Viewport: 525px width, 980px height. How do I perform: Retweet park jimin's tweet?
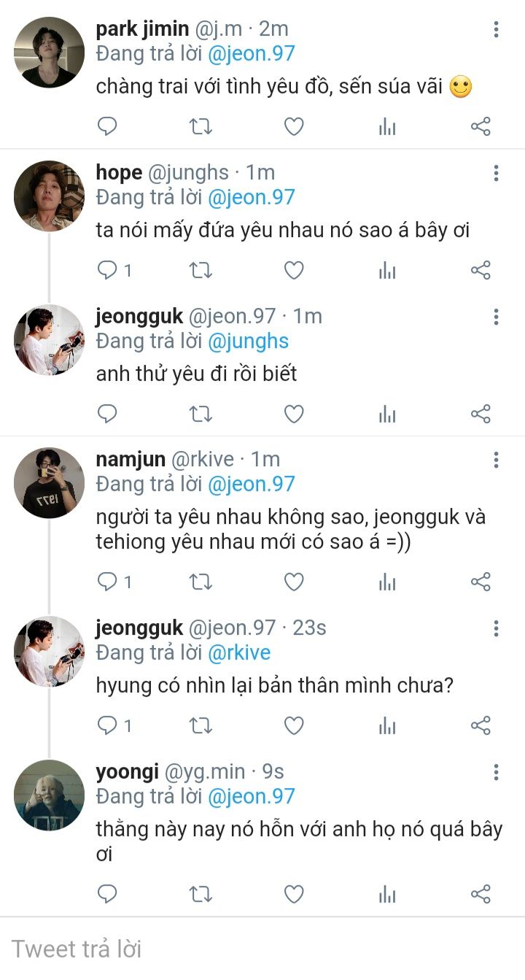[x=201, y=127]
